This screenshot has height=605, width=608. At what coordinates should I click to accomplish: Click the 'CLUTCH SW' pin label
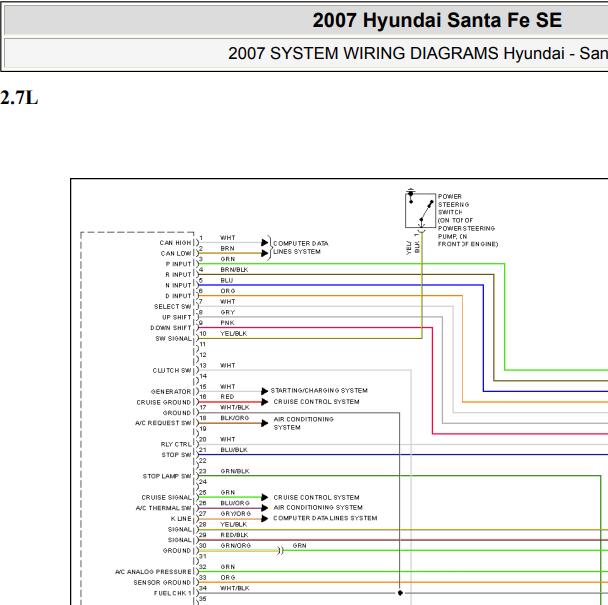pos(172,371)
